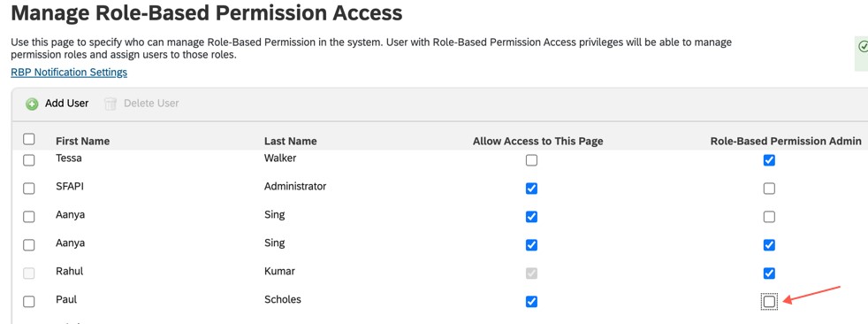
Task: Check Role-Based Permission Admin for SFAPI Administrator
Action: (x=769, y=189)
